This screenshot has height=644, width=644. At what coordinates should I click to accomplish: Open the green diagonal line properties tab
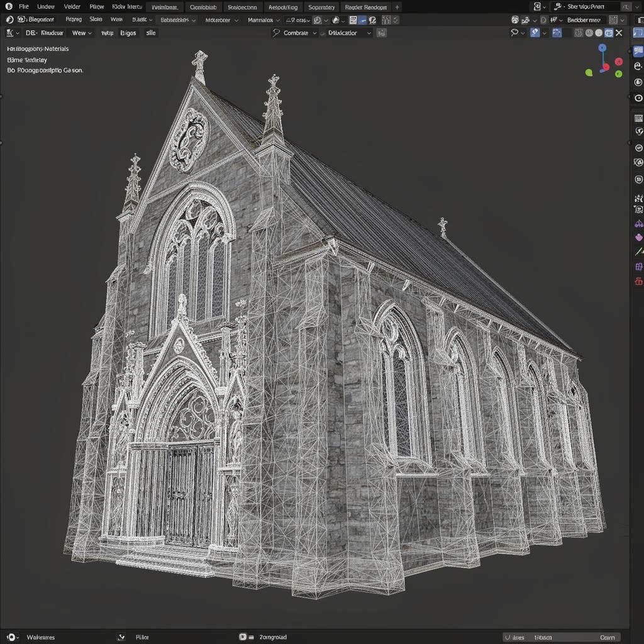639,252
